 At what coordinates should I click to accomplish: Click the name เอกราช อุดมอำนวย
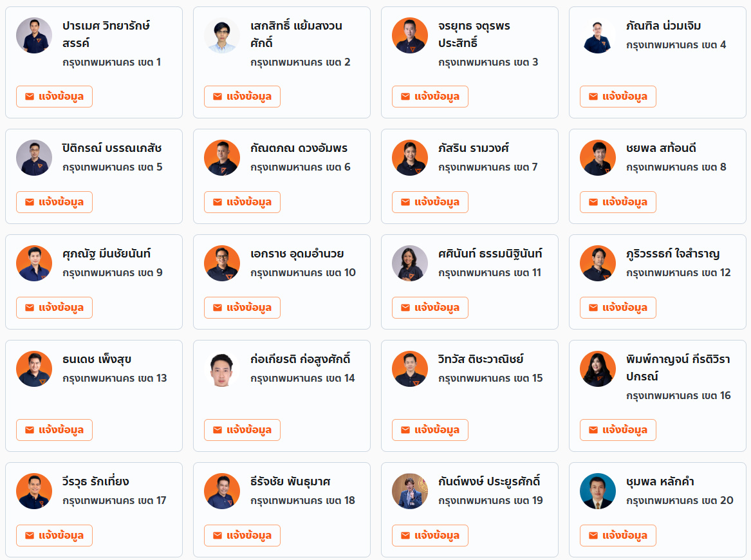[297, 254]
